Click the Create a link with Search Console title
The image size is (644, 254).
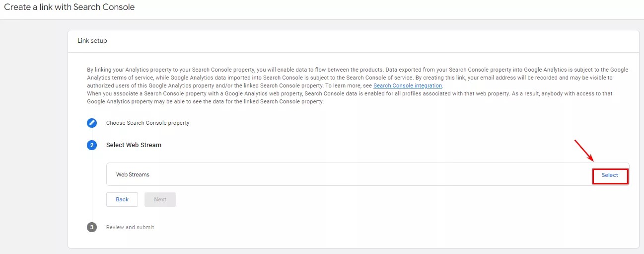(70, 7)
